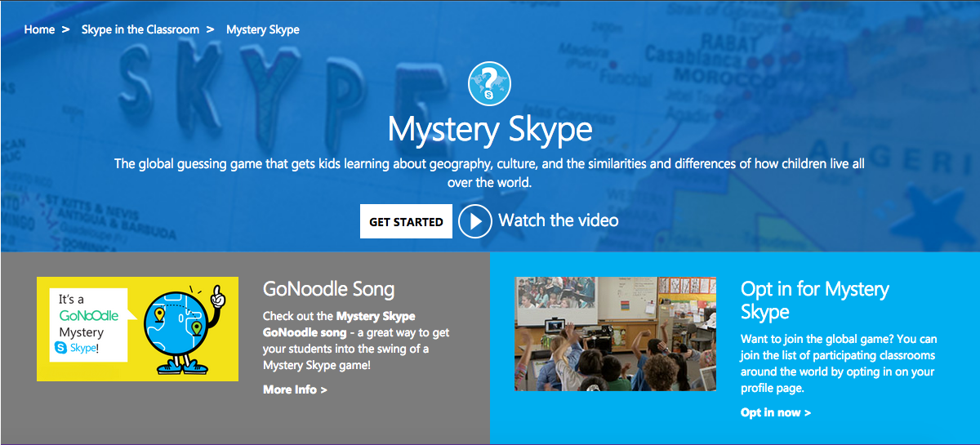This screenshot has height=445, width=980.
Task: Follow the More Info link
Action: [295, 390]
